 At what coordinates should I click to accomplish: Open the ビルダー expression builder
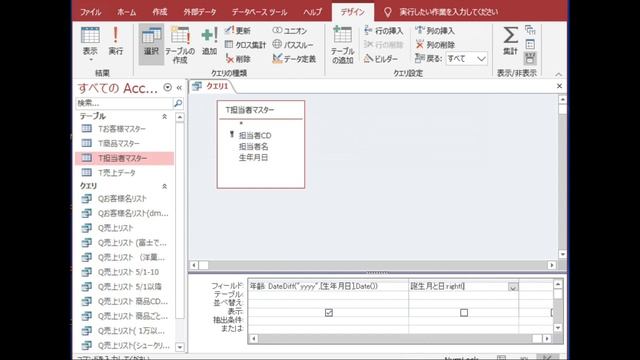pyautogui.click(x=381, y=59)
